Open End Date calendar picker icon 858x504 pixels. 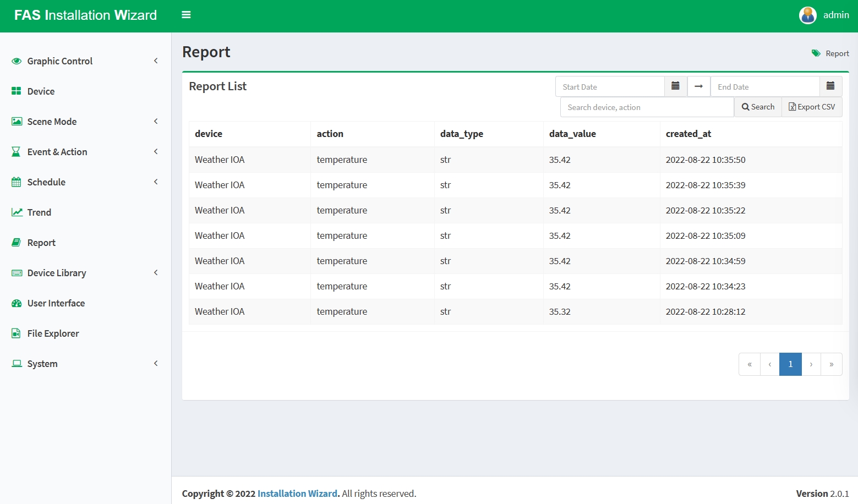830,86
